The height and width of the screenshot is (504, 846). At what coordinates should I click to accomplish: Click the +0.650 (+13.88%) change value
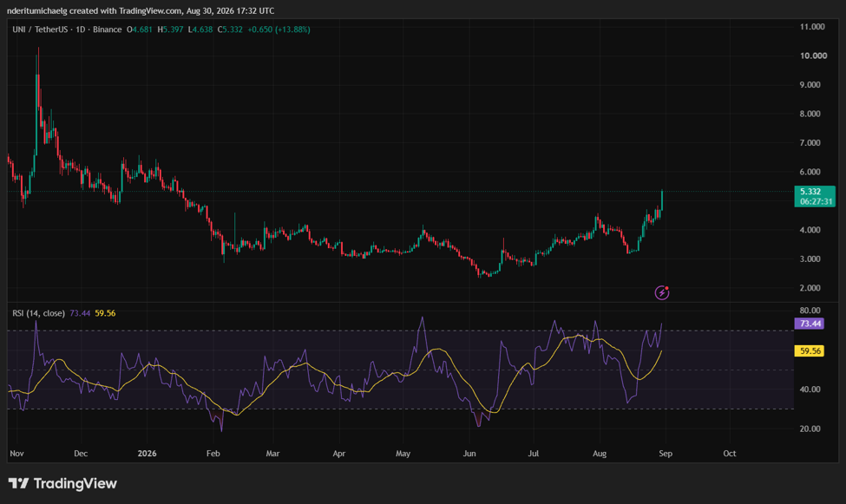click(x=279, y=29)
